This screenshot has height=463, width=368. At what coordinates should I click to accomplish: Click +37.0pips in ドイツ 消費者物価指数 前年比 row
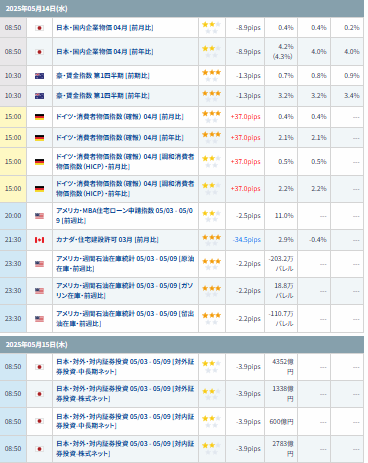coord(246,138)
